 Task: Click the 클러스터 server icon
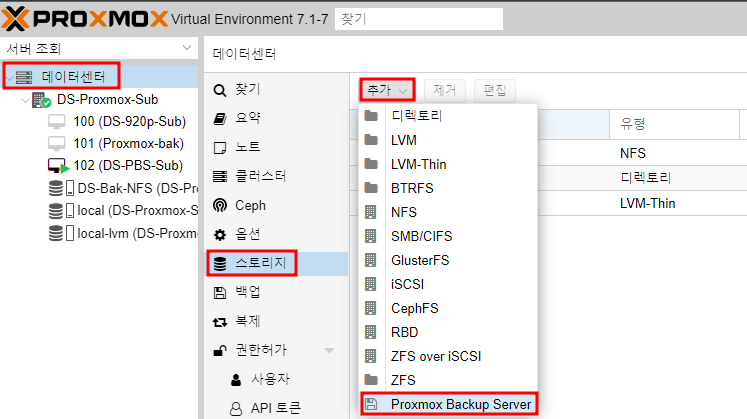pos(220,177)
